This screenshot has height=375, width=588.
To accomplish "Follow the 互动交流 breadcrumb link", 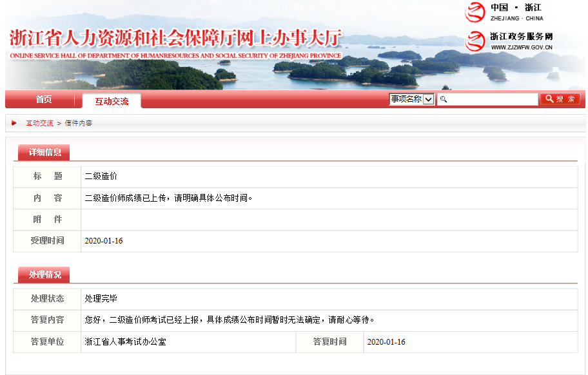I will click(39, 123).
